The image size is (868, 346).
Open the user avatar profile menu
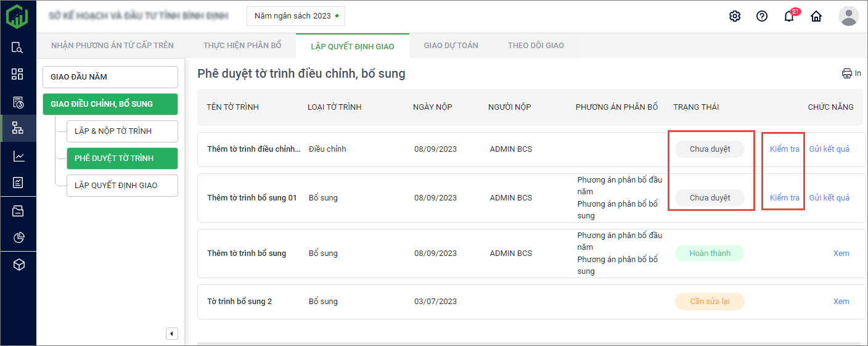848,16
